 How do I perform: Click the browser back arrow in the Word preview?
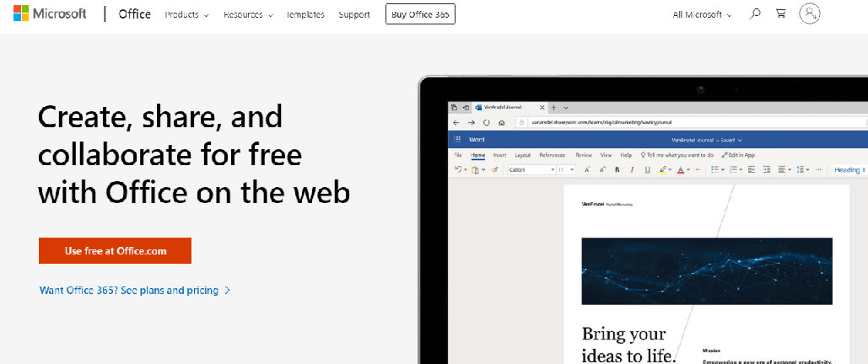click(456, 122)
